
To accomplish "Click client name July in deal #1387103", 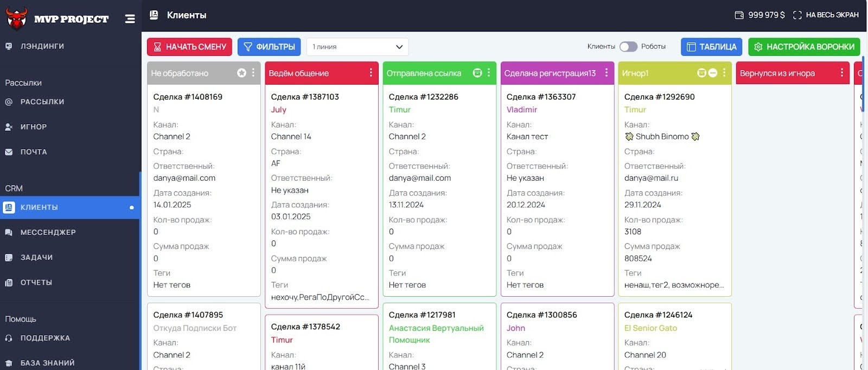I will tap(278, 110).
